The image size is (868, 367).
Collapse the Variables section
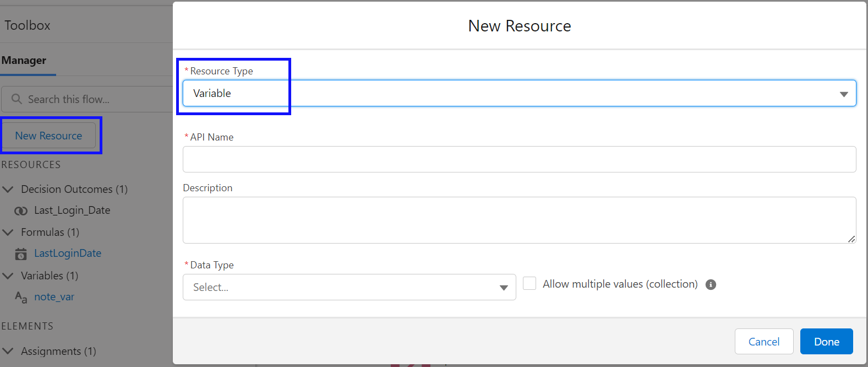[x=8, y=276]
